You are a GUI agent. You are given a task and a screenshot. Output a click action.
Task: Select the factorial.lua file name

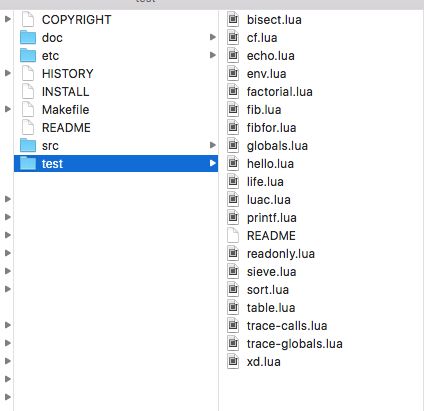pos(280,92)
